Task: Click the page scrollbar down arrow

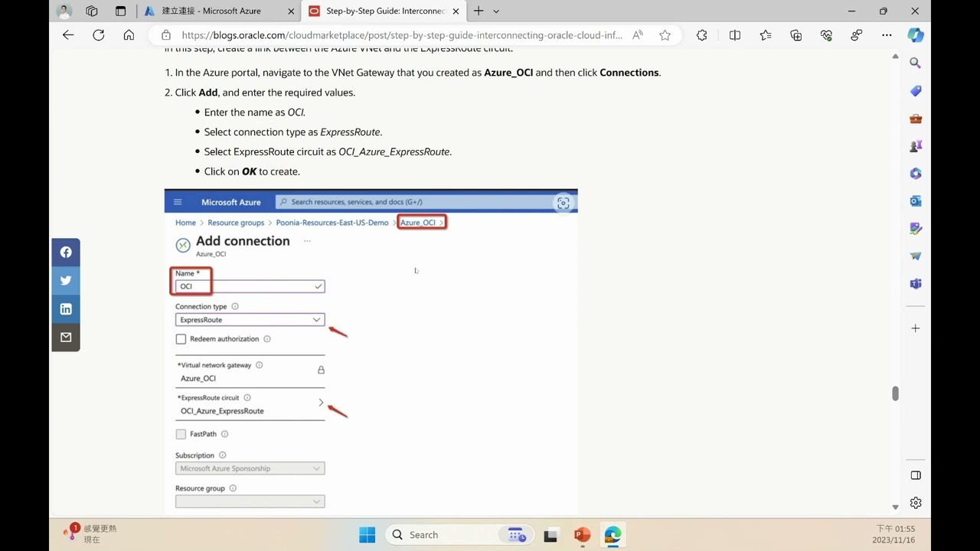Action: [x=895, y=507]
